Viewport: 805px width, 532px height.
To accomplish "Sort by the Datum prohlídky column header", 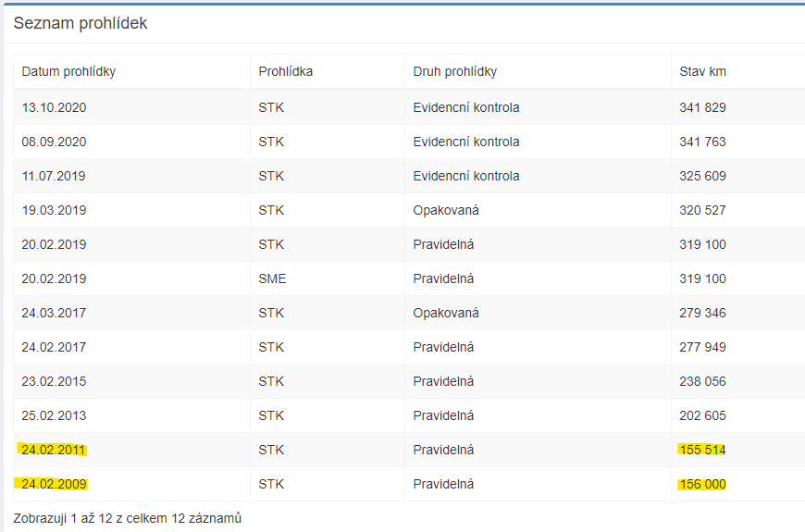I will click(x=68, y=71).
